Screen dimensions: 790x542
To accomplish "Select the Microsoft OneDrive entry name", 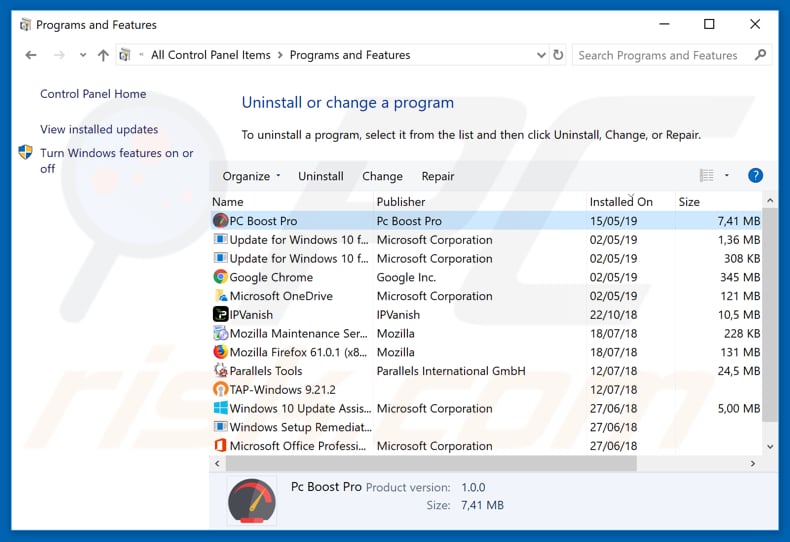I will click(x=281, y=296).
